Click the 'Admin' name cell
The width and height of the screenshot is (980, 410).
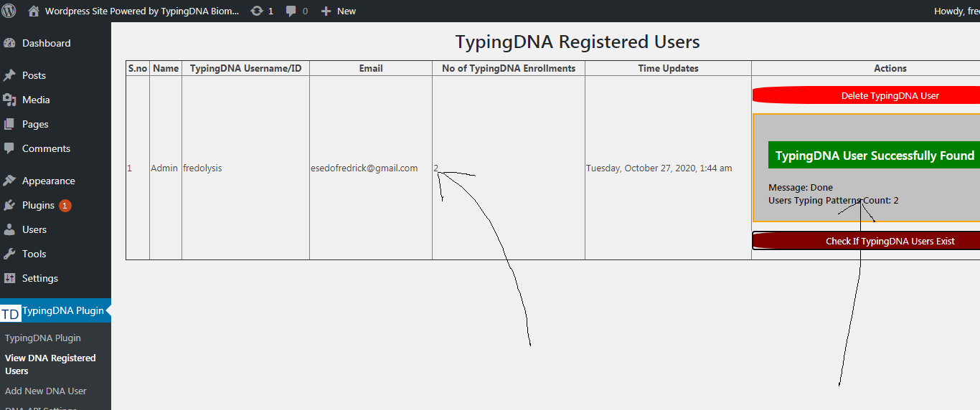click(x=164, y=168)
